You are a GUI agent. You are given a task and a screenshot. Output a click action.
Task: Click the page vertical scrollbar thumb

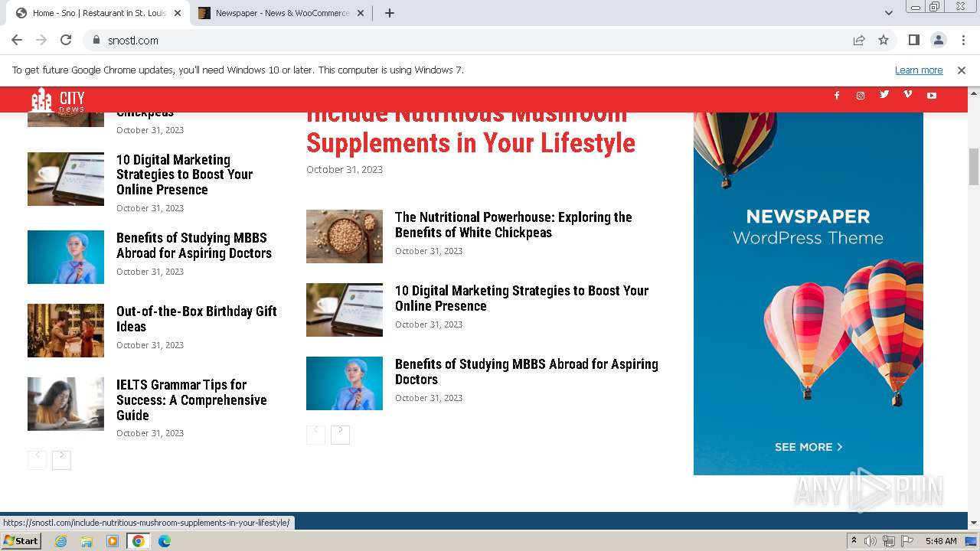point(974,167)
